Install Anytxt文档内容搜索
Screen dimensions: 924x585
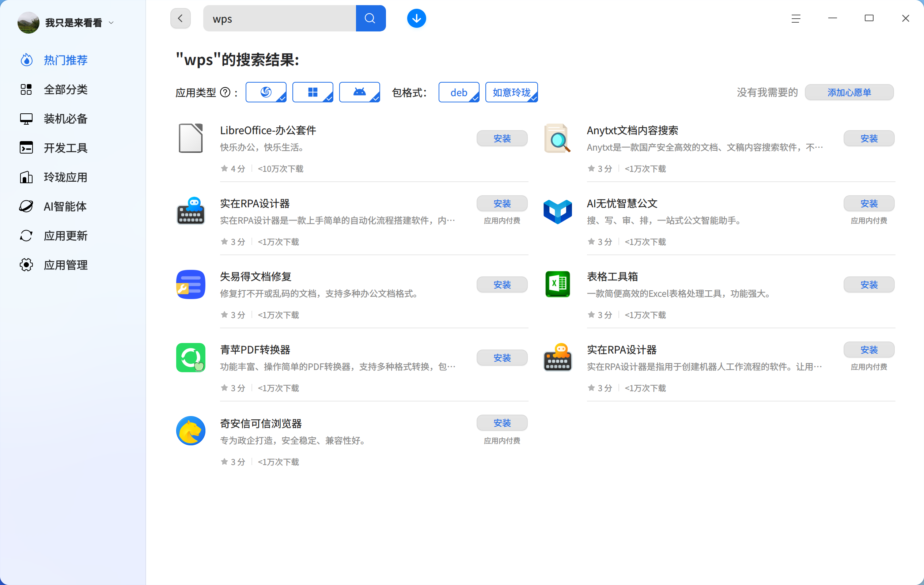(x=869, y=138)
